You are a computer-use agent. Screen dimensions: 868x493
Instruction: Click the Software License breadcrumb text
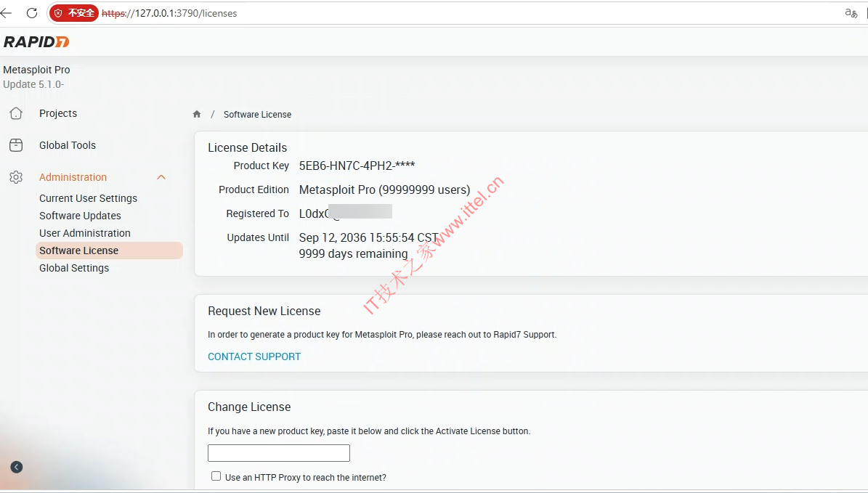(257, 115)
